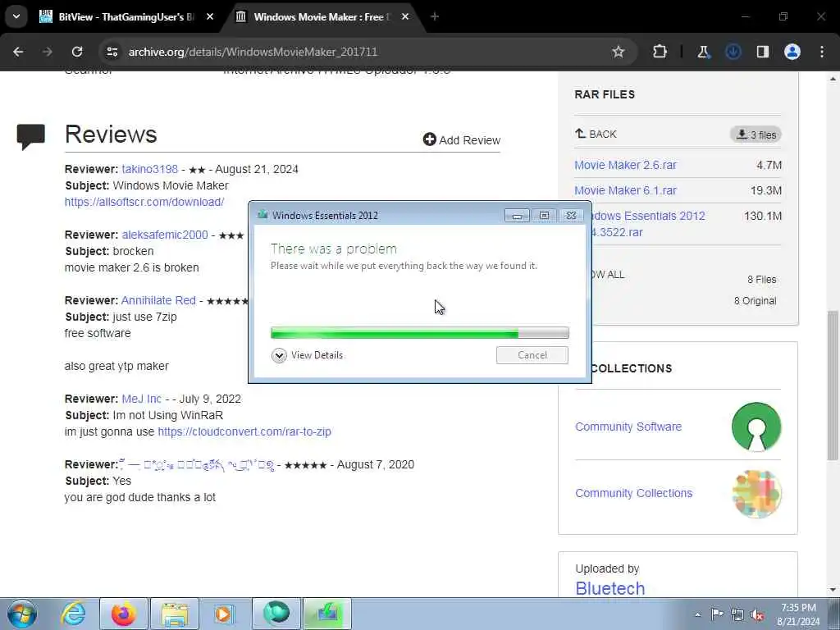Open Firefox from the taskbar
840x630 pixels.
click(x=123, y=614)
